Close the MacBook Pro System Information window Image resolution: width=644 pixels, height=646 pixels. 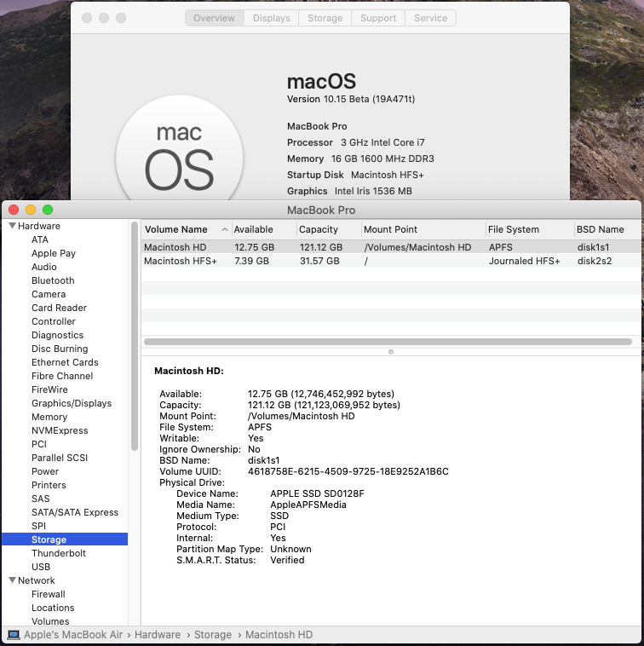click(x=14, y=210)
